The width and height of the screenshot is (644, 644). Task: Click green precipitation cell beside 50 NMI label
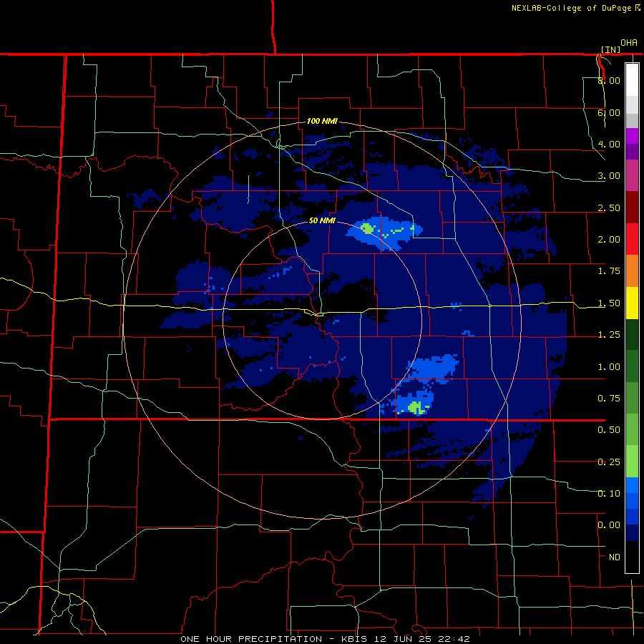pos(368,228)
